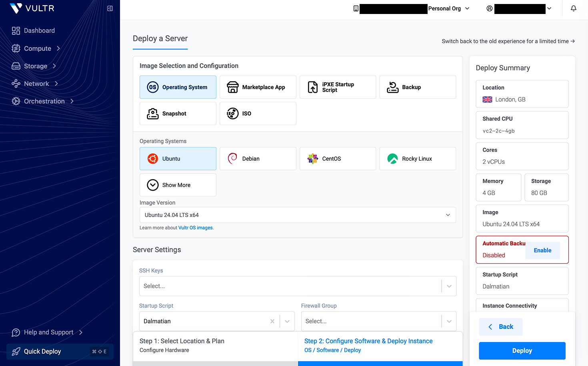Click the Help and Support chat icon
Viewport: 588px width, 366px height.
(16, 332)
